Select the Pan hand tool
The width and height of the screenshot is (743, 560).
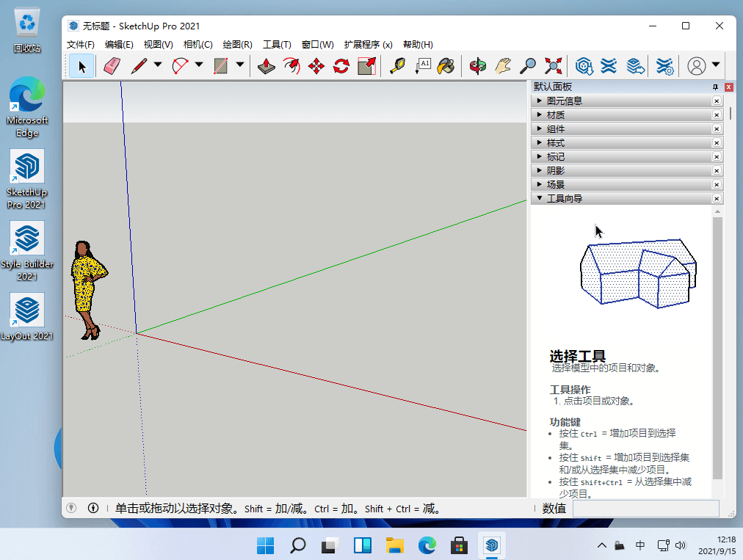(x=503, y=66)
